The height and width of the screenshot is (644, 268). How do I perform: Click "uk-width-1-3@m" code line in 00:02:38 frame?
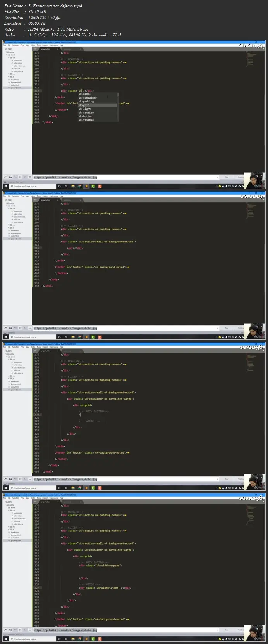coord(105,588)
